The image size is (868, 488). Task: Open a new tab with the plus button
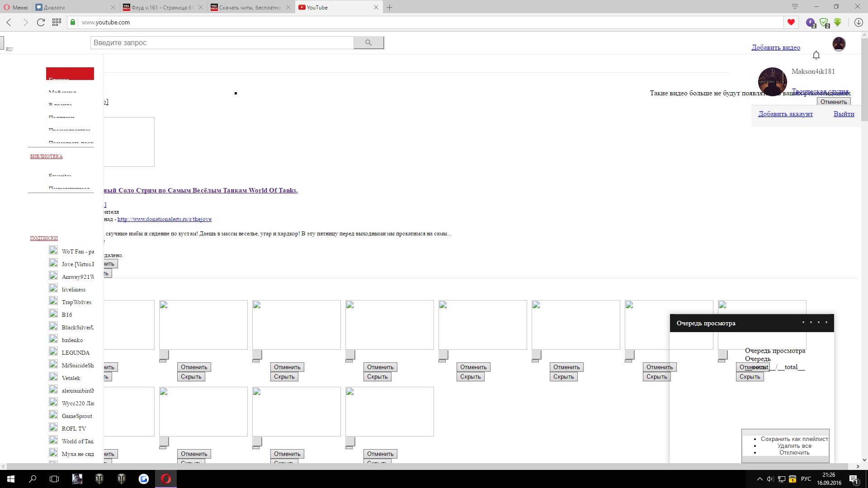tap(389, 7)
